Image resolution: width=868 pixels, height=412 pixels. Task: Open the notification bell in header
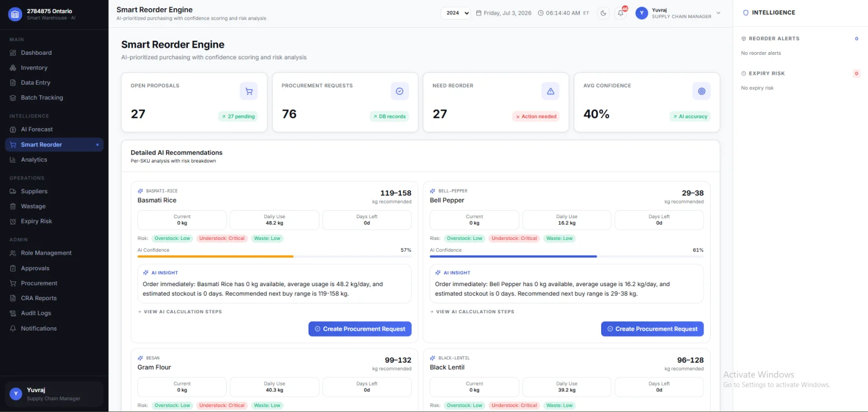point(621,13)
